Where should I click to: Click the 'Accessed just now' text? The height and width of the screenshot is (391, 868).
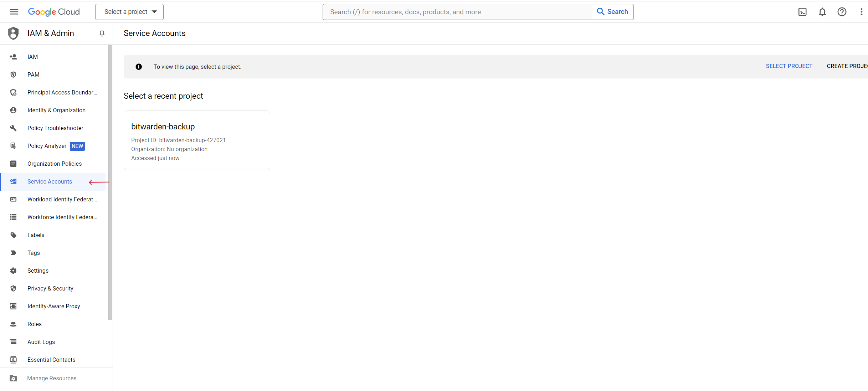[x=155, y=158]
